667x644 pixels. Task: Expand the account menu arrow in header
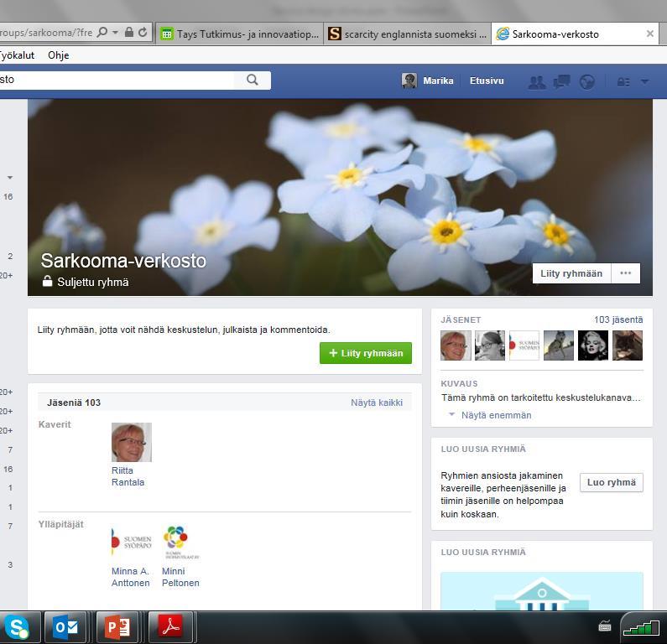coord(645,81)
